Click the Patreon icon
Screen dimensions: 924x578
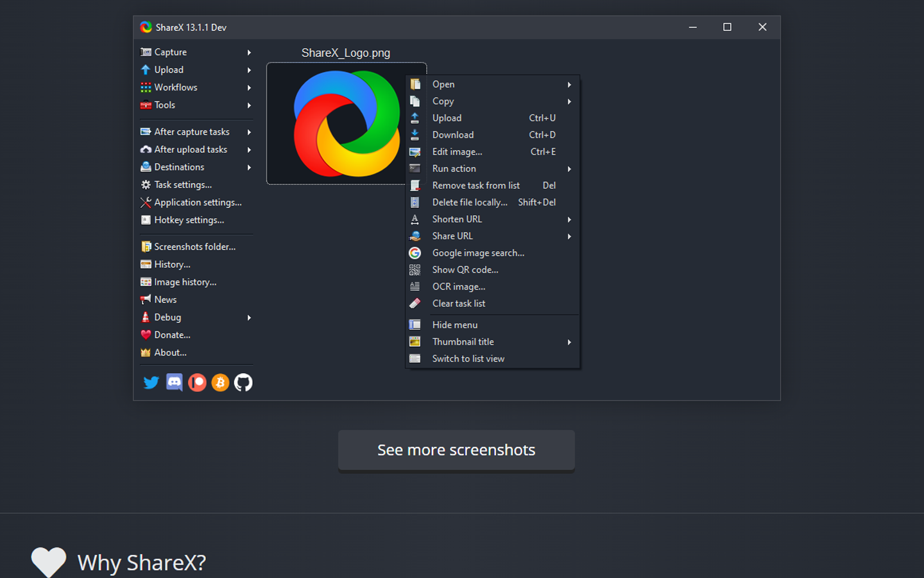pyautogui.click(x=197, y=383)
